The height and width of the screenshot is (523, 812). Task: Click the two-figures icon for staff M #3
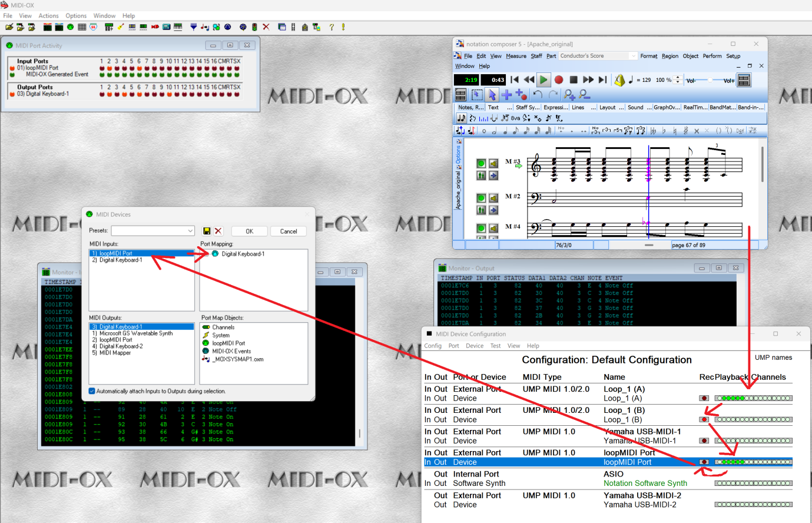click(481, 176)
